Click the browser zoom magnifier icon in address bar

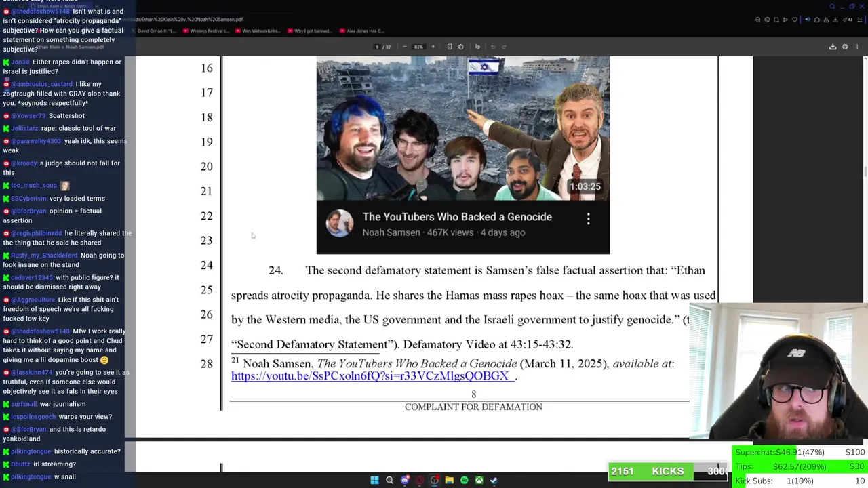(758, 20)
